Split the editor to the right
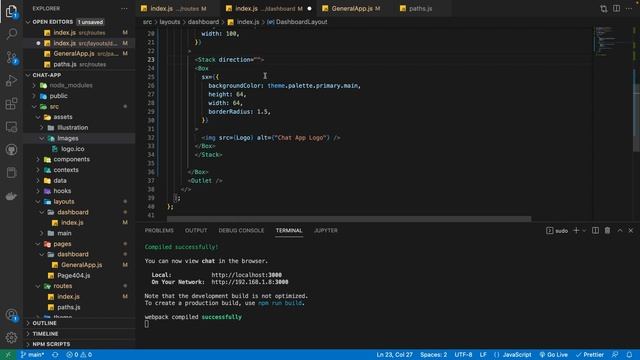 [x=616, y=9]
